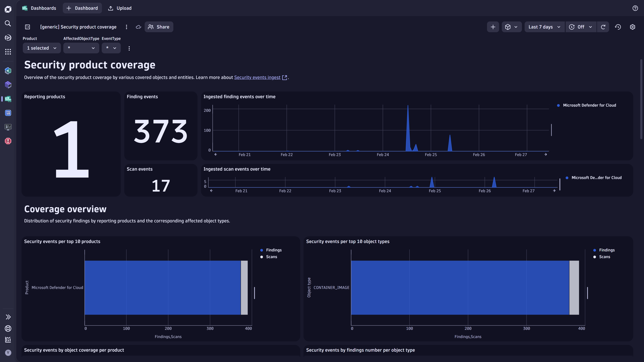Click the cloud saved status icon
Image resolution: width=644 pixels, height=362 pixels.
(138, 27)
